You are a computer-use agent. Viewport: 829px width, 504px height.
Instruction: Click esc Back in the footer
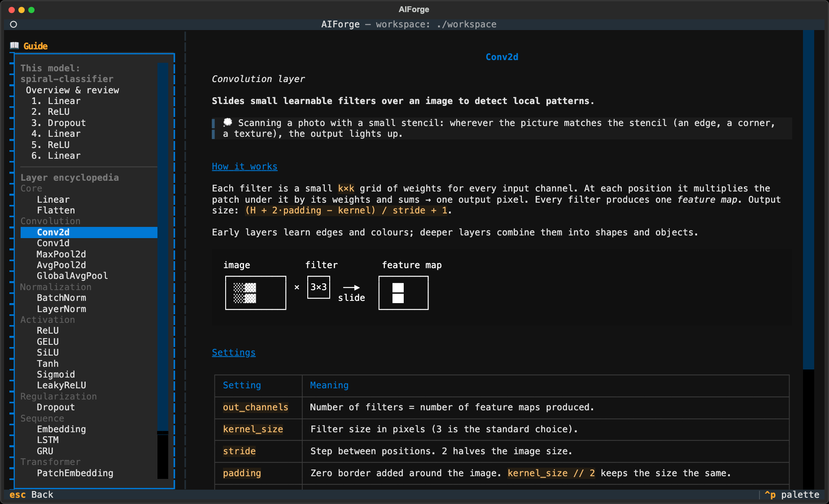point(31,495)
